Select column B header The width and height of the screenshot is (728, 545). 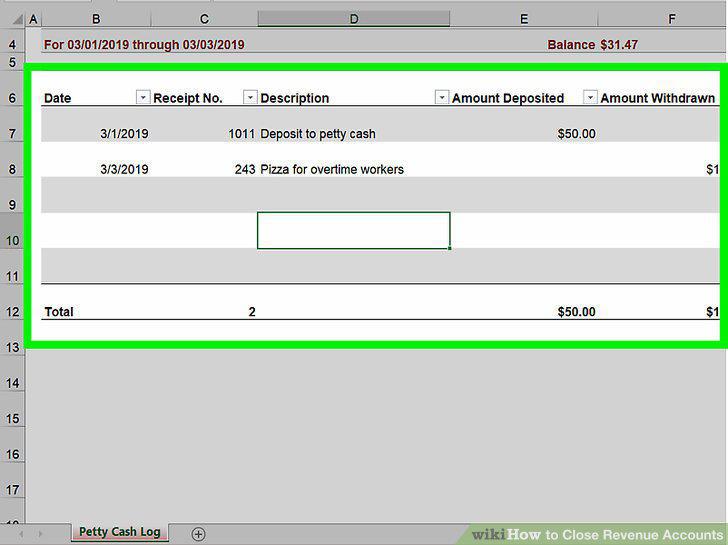coord(96,19)
